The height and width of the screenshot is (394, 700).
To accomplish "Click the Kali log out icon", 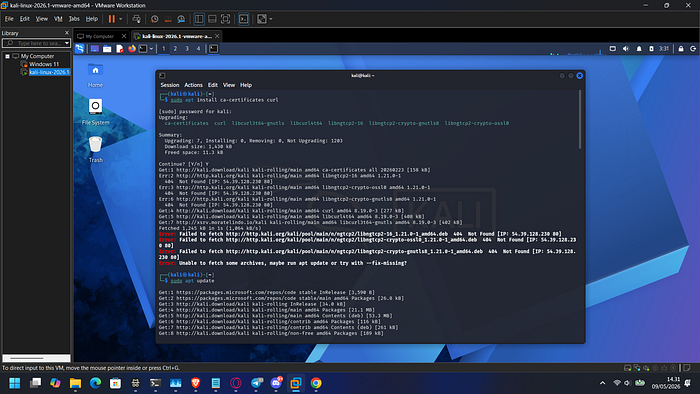I will 693,49.
